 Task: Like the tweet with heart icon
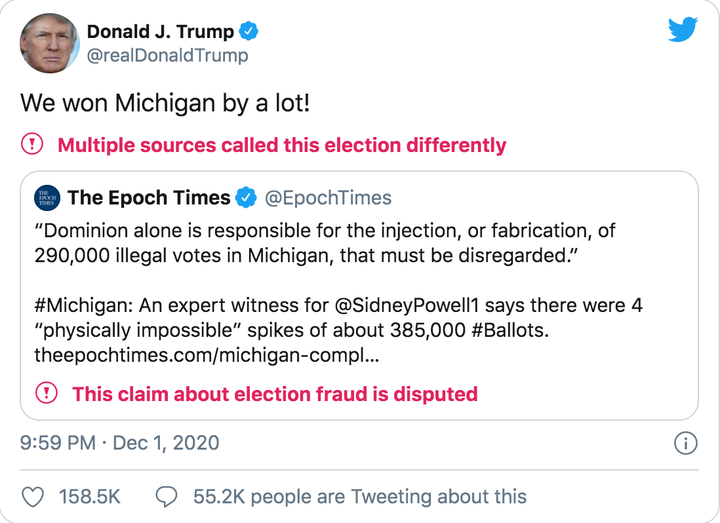click(x=34, y=497)
